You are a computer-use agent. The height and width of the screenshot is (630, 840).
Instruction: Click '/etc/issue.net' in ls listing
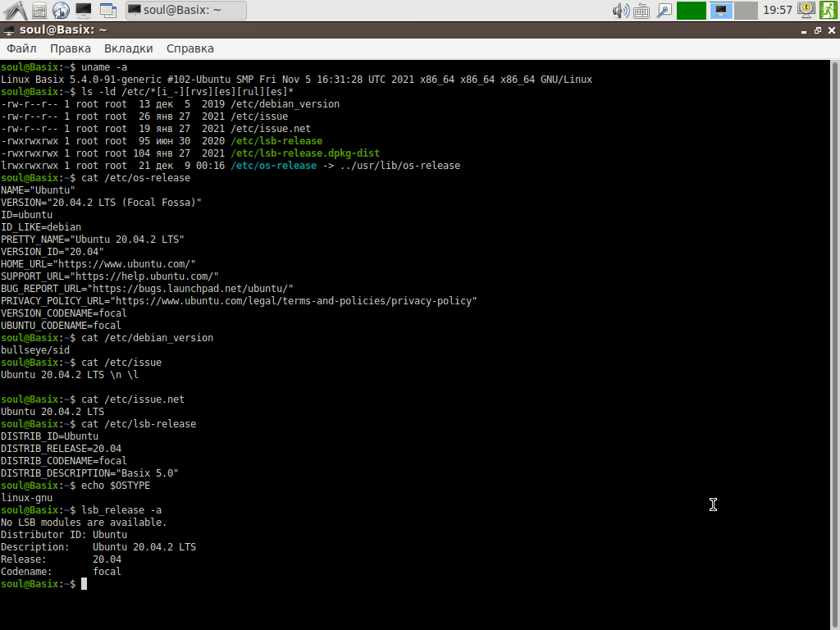coord(271,129)
